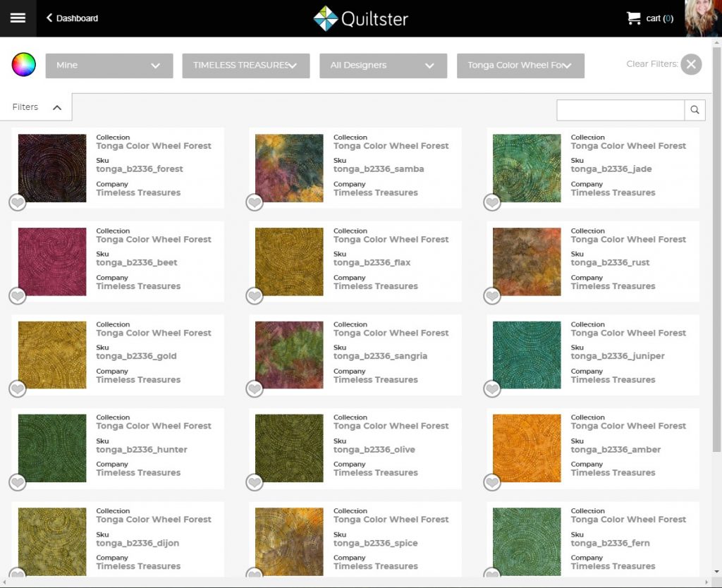Favorite the tonga_b2336_olive fabric

click(x=254, y=482)
